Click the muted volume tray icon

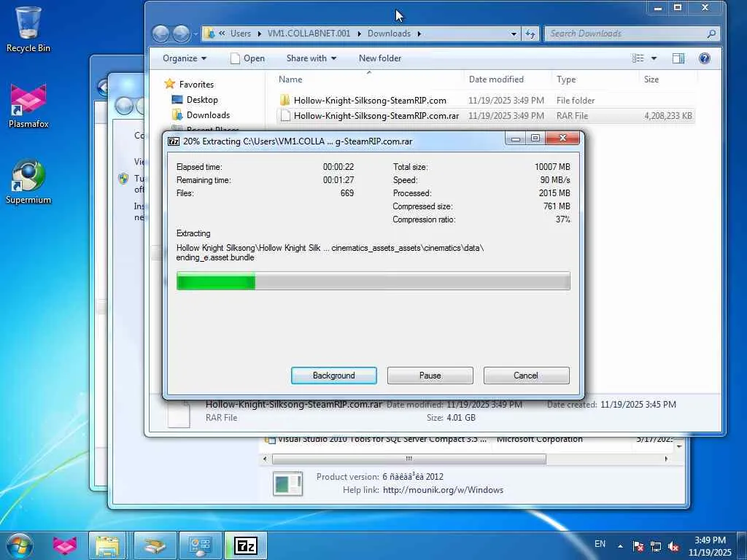pos(673,546)
